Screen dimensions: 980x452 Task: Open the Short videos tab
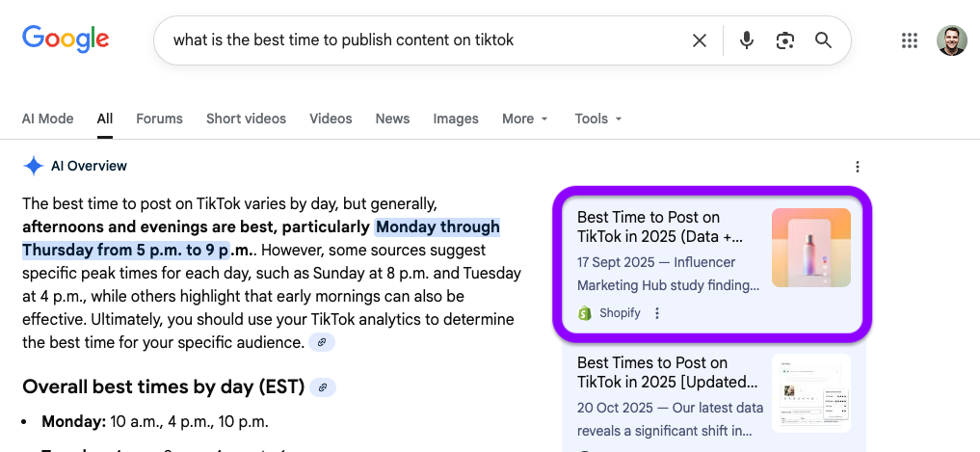point(246,119)
